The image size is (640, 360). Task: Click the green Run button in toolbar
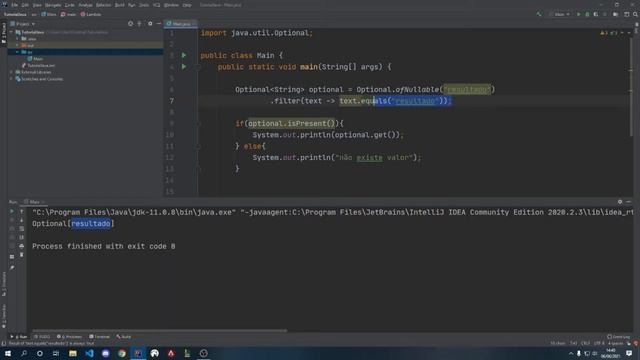(578, 14)
